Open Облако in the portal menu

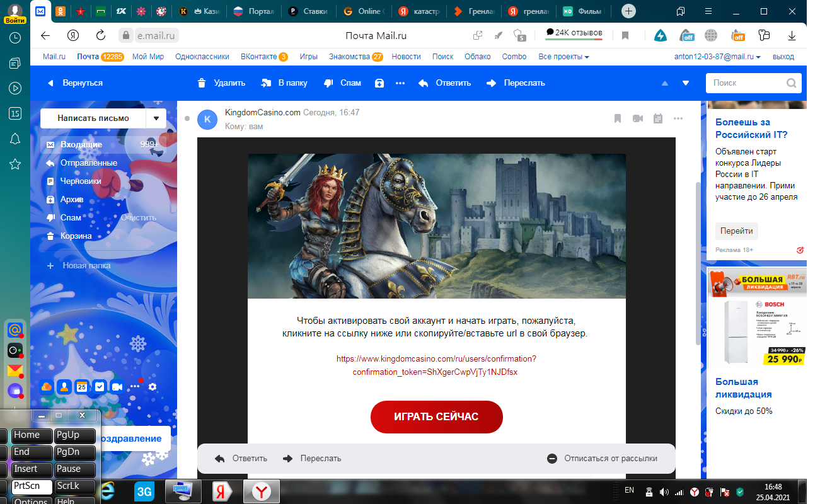(x=478, y=57)
